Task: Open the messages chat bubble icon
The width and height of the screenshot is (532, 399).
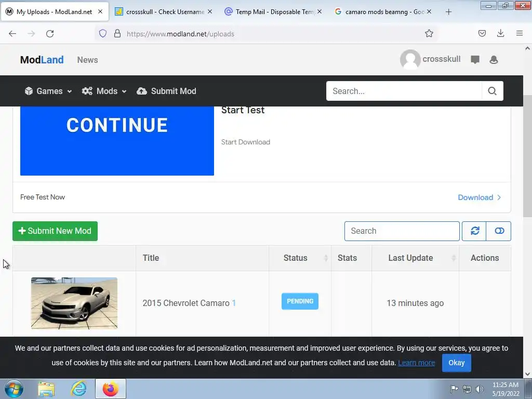Action: (x=475, y=60)
